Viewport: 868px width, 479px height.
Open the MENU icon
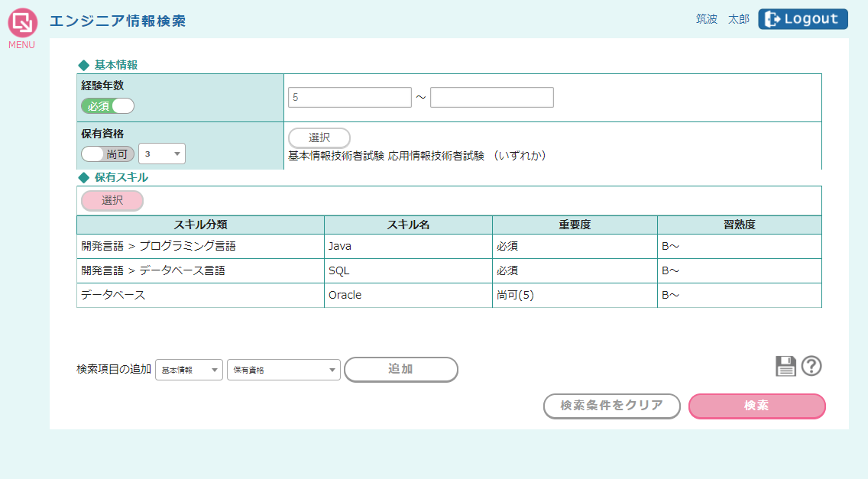22,24
